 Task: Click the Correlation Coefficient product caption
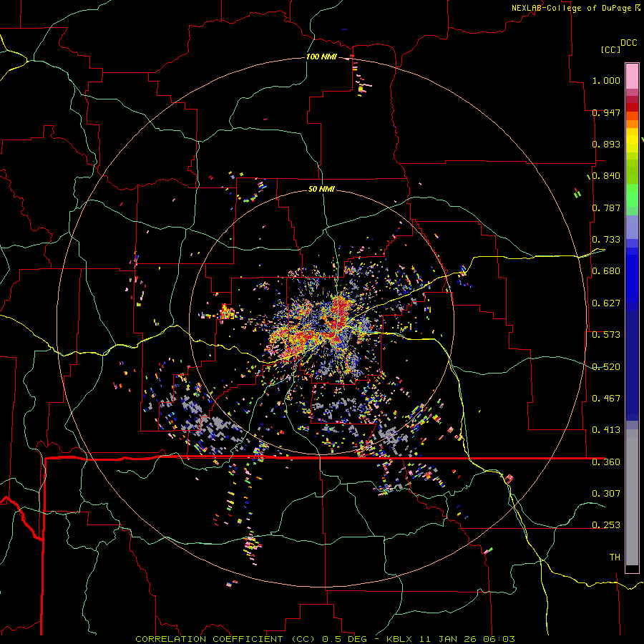[x=326, y=639]
